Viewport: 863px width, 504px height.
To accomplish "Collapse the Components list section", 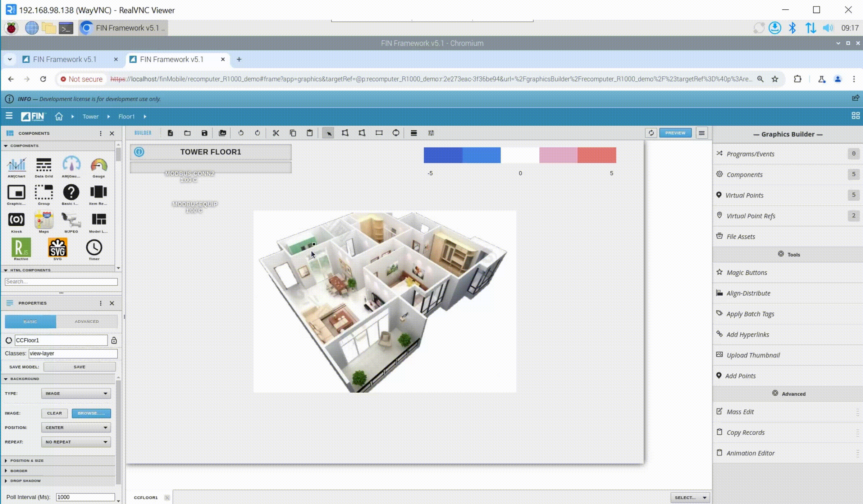I will coord(59,145).
